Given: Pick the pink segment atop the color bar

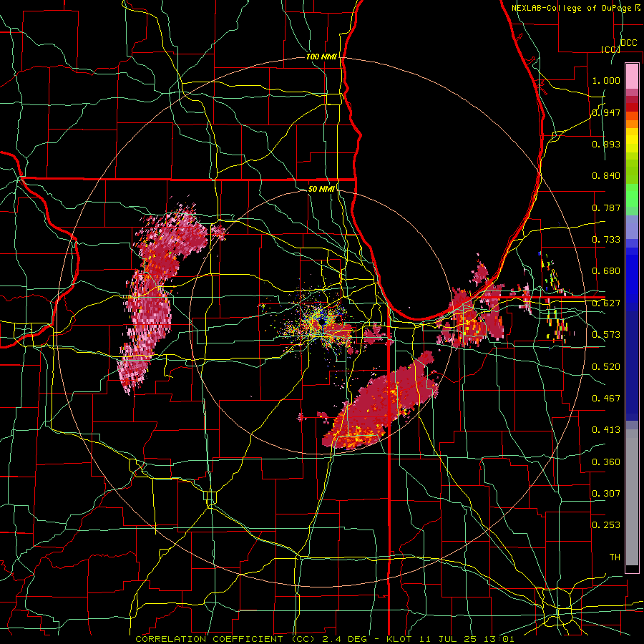Looking at the screenshot, I should tap(632, 77).
